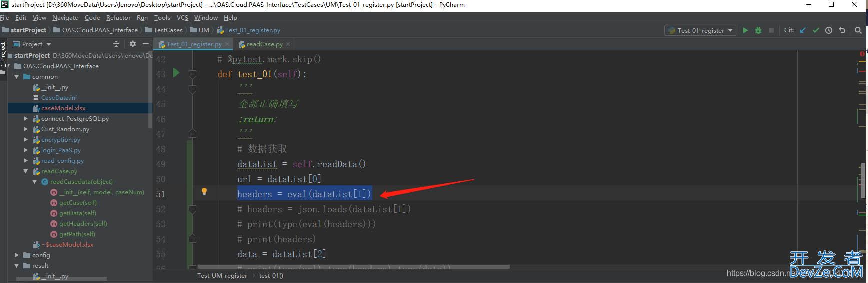Viewport: 868px width, 283px height.
Task: Click the red error indicator in editor corner
Action: (x=862, y=53)
